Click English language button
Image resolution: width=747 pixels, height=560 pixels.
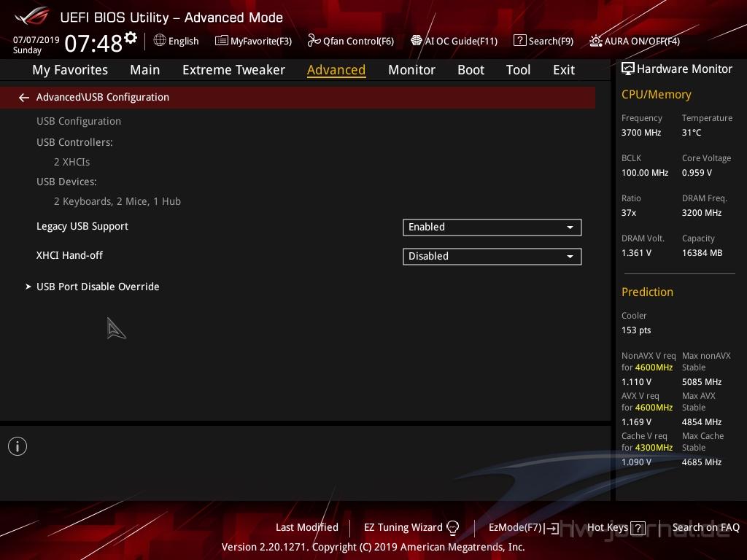coord(177,41)
